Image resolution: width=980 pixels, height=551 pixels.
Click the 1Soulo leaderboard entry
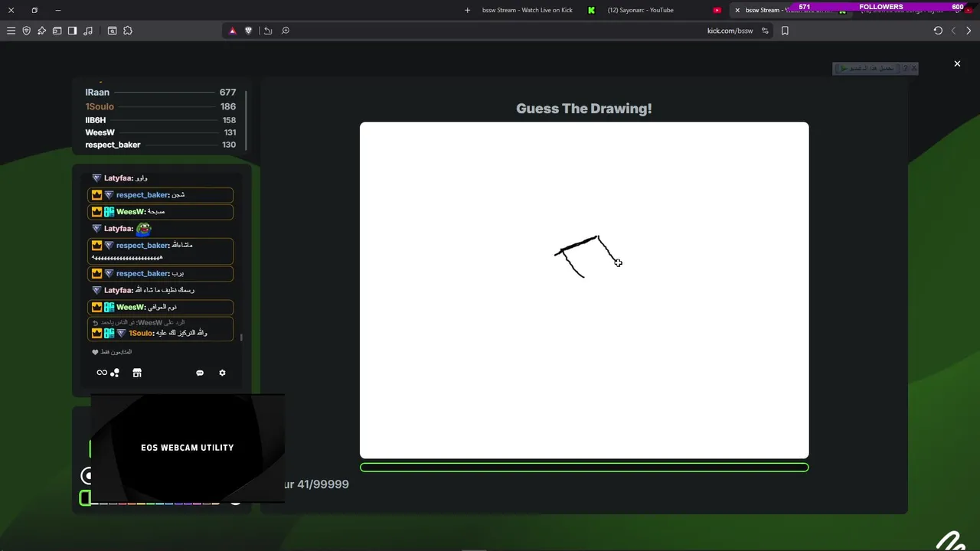[x=161, y=106]
